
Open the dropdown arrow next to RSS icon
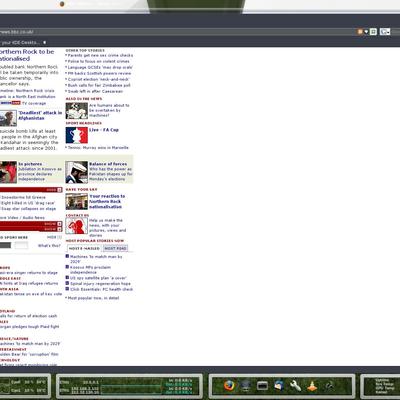point(366,32)
